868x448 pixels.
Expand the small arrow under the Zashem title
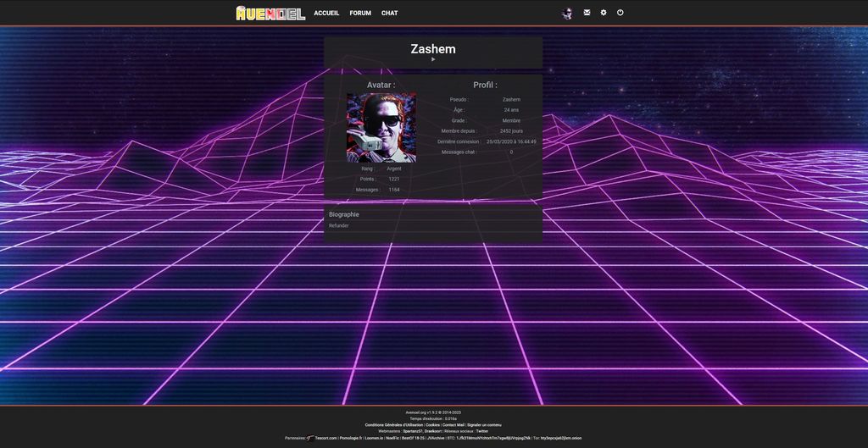[x=433, y=59]
